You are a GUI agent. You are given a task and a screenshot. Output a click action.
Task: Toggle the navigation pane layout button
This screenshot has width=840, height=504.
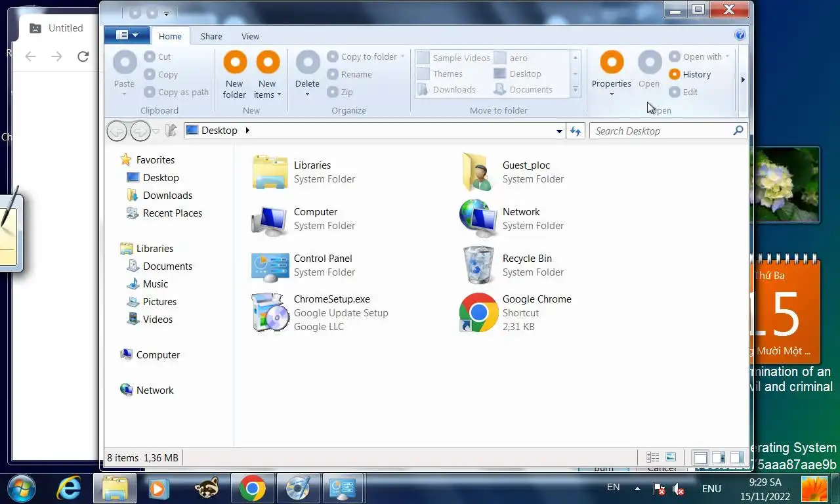pos(700,457)
